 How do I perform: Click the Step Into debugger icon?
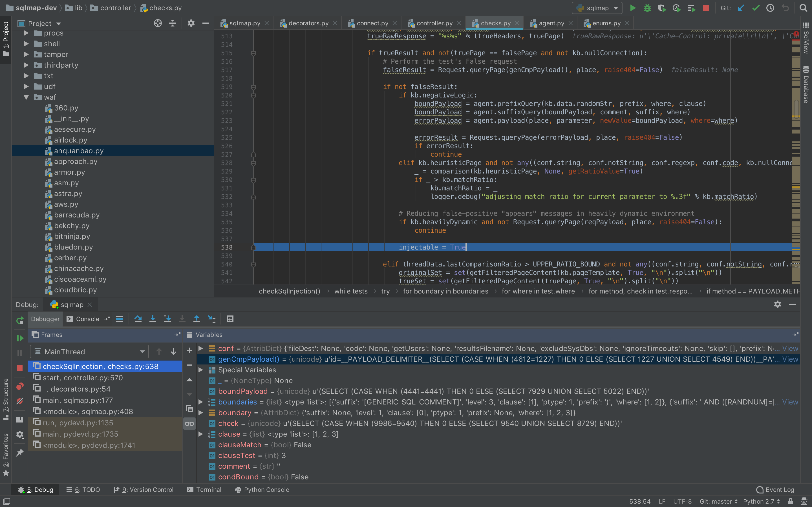click(x=153, y=319)
